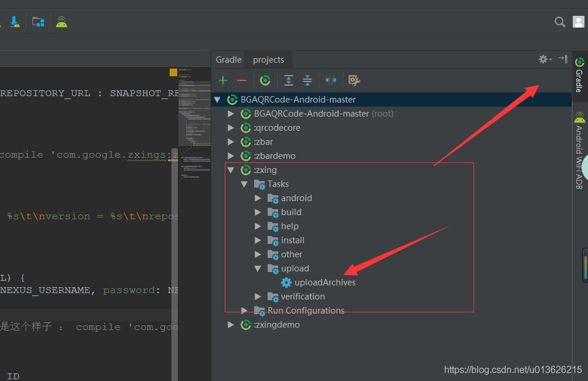Image resolution: width=588 pixels, height=381 pixels.
Task: Expand the :qrcodecore module
Action: (231, 128)
